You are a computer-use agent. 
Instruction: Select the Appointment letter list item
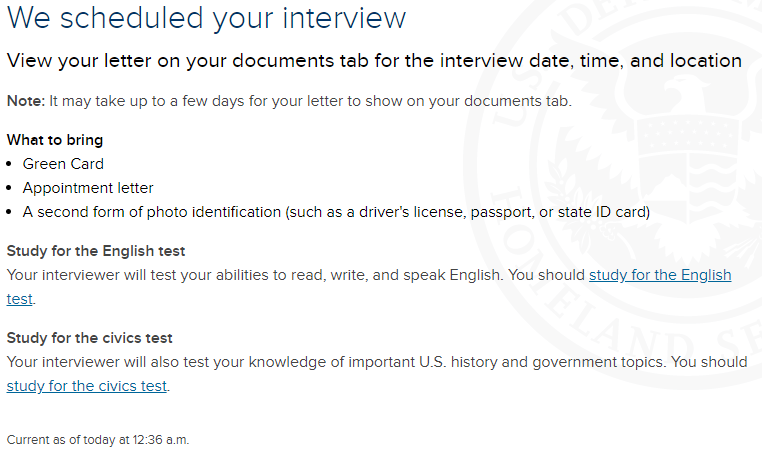point(88,188)
